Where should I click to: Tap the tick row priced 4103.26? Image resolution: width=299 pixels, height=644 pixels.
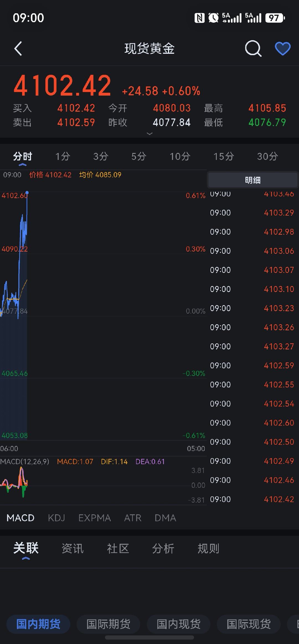pyautogui.click(x=252, y=328)
